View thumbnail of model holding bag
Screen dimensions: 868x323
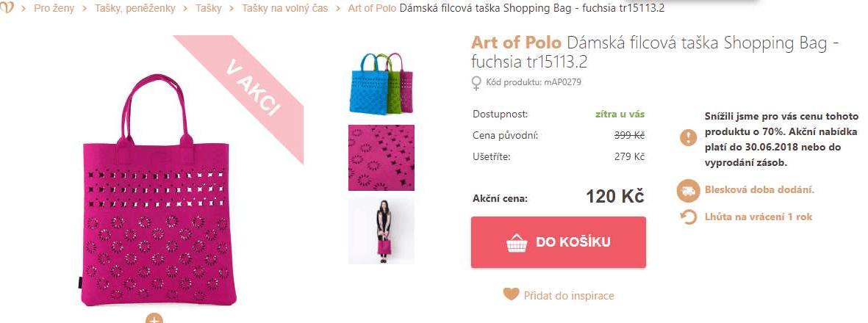[x=381, y=231]
